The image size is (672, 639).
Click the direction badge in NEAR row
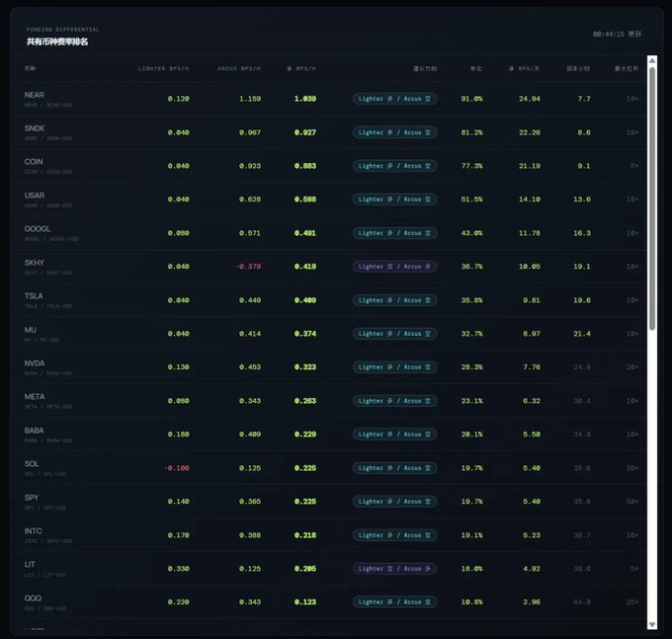(x=394, y=99)
